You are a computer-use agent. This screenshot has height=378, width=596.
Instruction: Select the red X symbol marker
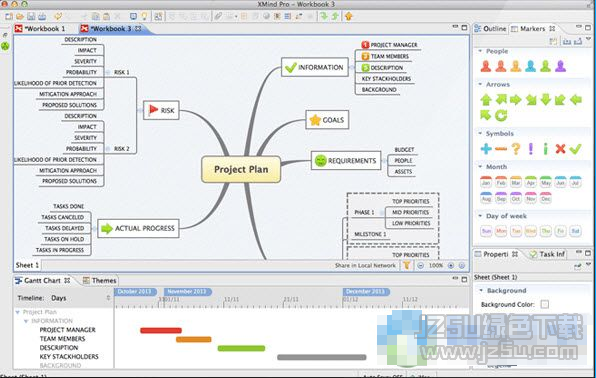coord(560,149)
